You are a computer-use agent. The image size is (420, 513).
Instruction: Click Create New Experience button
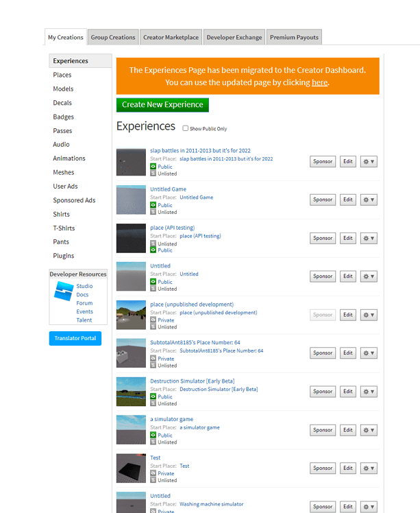(x=162, y=105)
